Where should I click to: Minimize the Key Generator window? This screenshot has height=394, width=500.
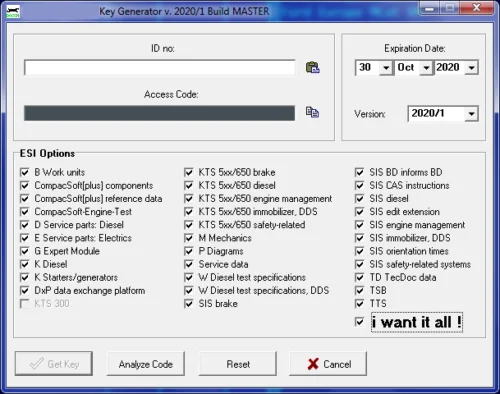point(430,8)
